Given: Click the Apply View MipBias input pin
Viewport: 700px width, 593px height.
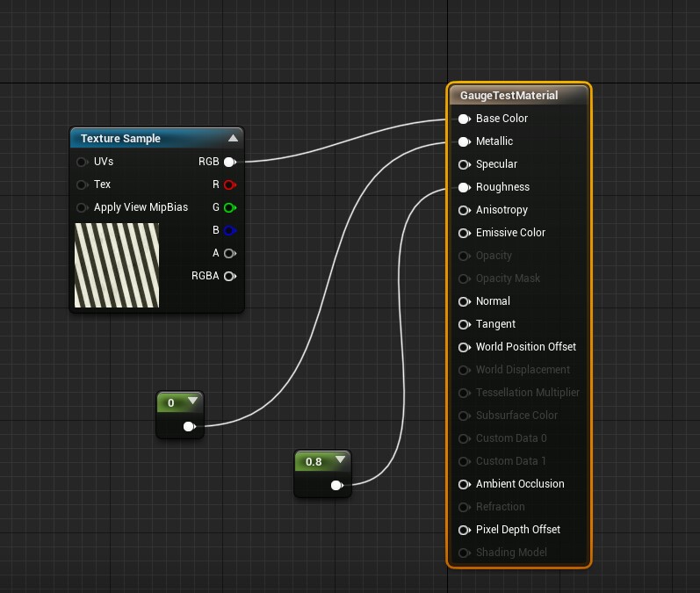Looking at the screenshot, I should click(83, 207).
